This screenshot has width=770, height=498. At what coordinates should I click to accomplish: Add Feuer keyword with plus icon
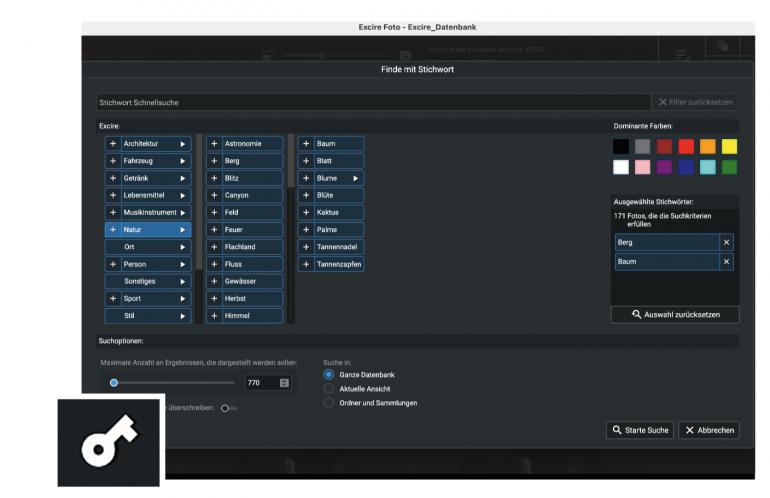214,230
